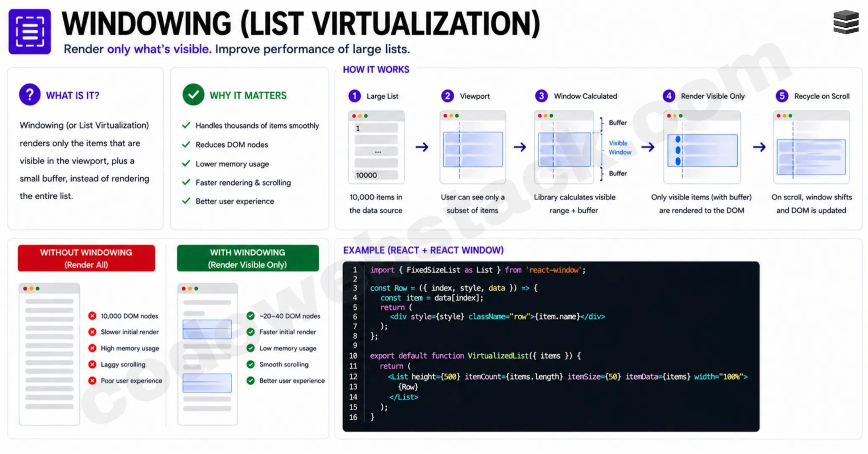Enable the check beside Smooth scrolling
Screen dimensions: 868x454
click(x=251, y=364)
